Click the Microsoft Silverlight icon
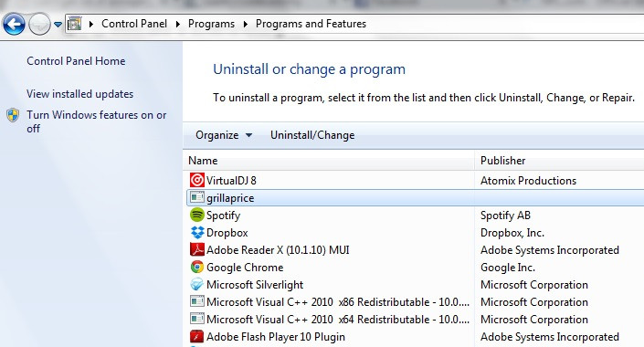The width and height of the screenshot is (644, 347). click(197, 284)
